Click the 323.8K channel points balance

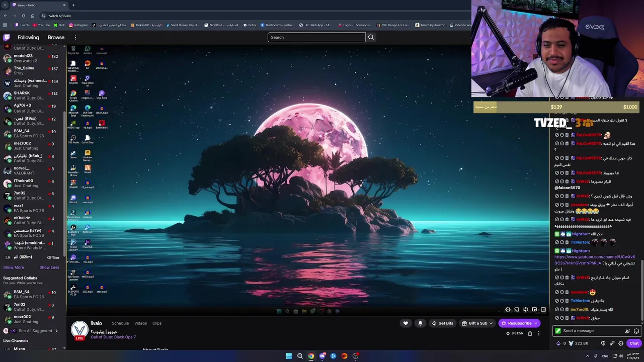(x=578, y=343)
